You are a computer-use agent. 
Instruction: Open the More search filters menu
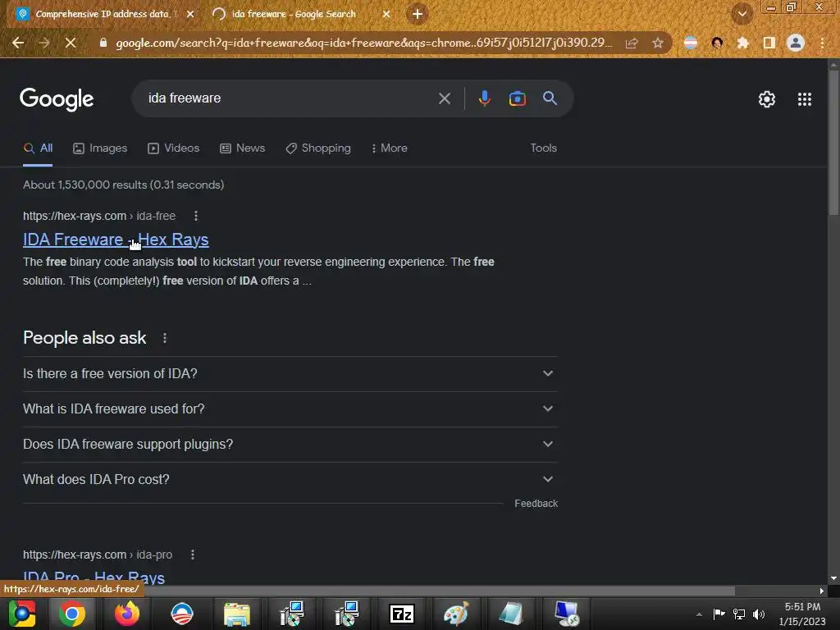click(390, 148)
